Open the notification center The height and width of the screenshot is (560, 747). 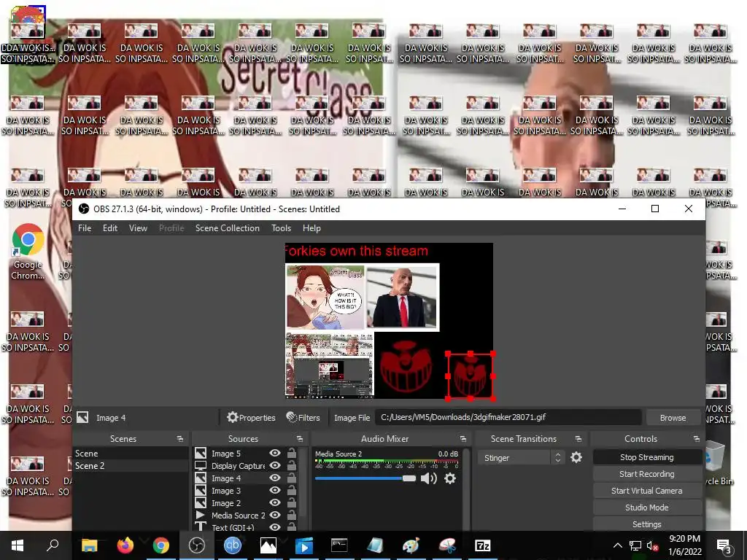(x=724, y=545)
